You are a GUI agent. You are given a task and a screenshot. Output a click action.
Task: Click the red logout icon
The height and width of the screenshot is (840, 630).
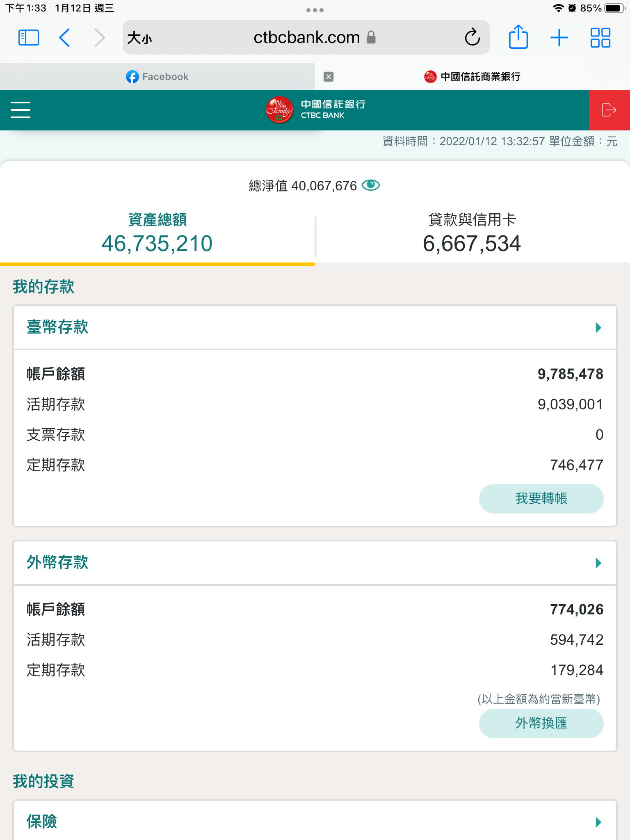pos(609,110)
